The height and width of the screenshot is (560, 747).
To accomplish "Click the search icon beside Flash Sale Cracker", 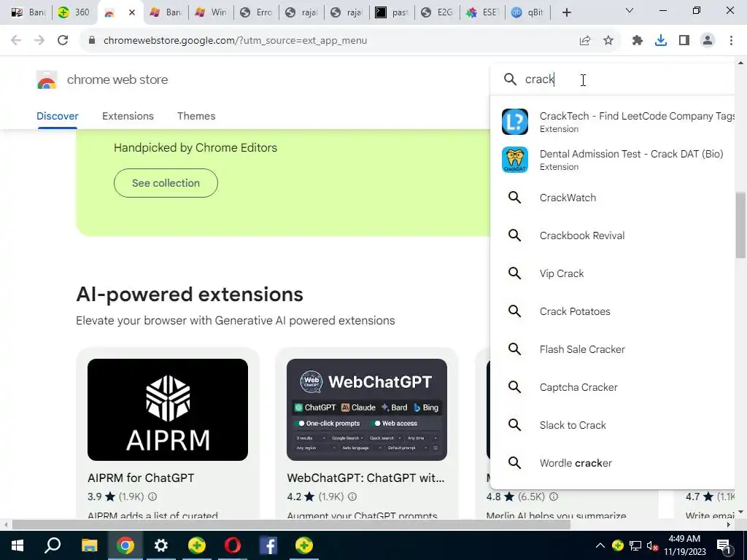I will point(514,349).
